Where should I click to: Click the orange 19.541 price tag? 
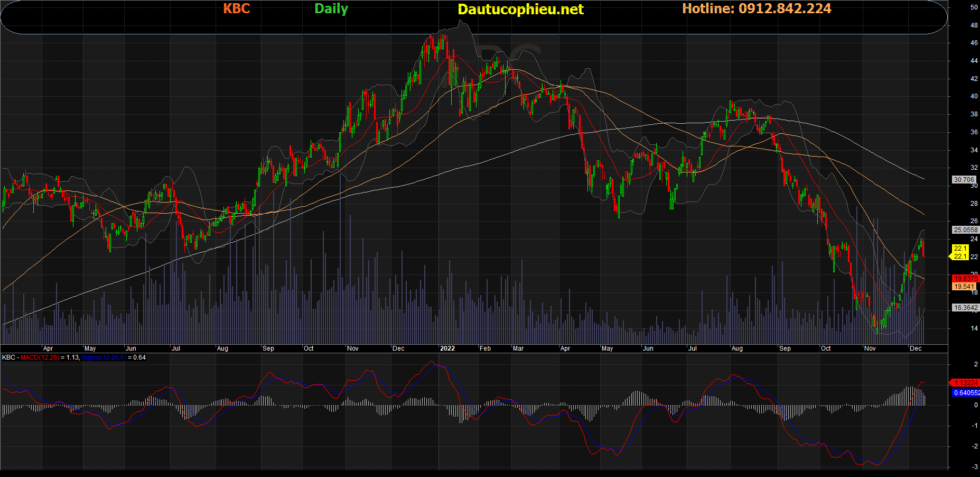[964, 287]
